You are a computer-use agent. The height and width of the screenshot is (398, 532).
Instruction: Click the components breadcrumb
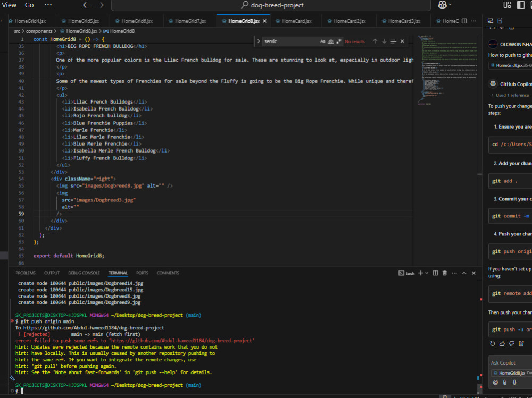click(39, 31)
